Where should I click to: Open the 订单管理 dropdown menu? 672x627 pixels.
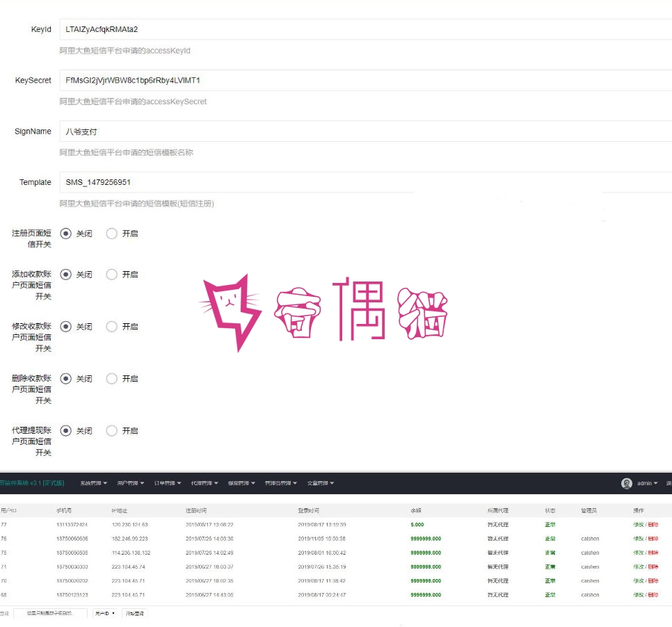(x=167, y=483)
